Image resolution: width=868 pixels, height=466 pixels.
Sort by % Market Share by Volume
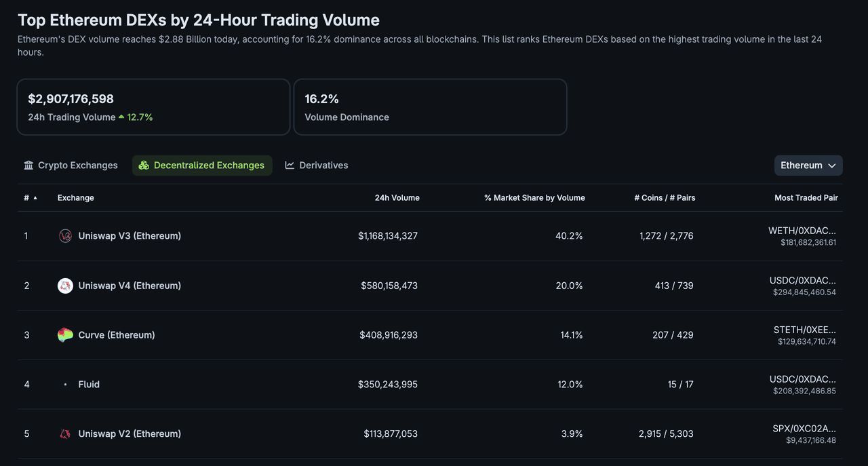(534, 198)
